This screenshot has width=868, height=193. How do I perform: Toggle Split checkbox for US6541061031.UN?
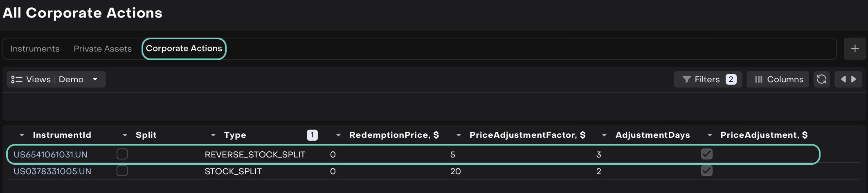pyautogui.click(x=122, y=154)
